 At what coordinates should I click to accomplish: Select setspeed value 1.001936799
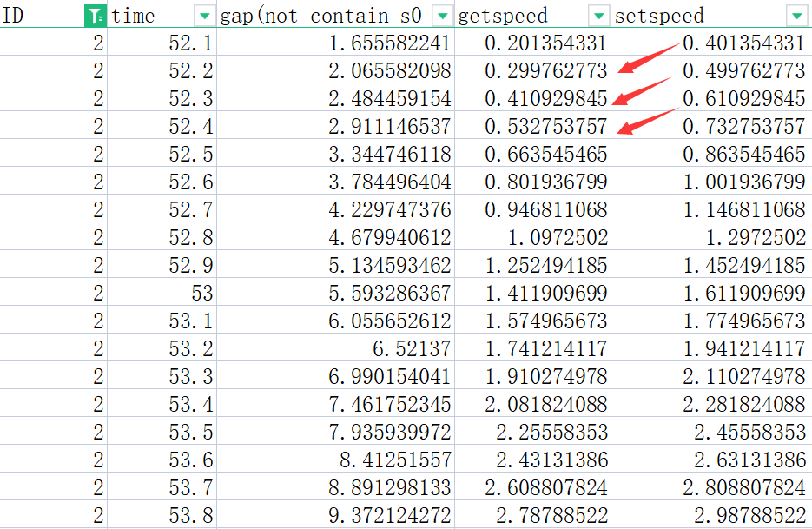pos(710,182)
